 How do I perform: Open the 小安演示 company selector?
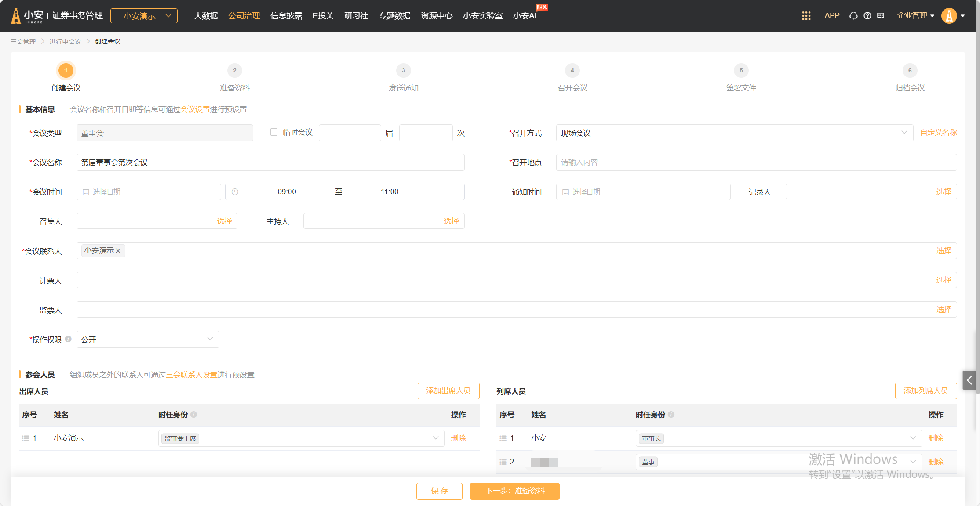(x=144, y=16)
